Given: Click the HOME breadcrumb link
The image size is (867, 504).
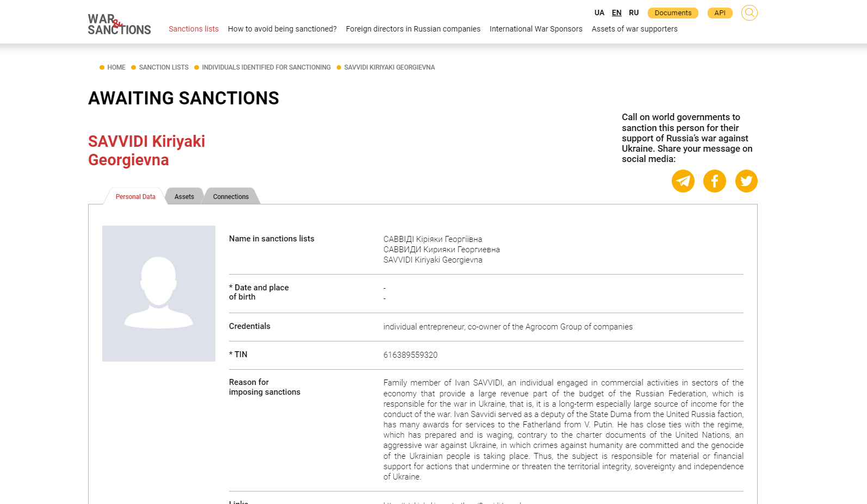Looking at the screenshot, I should click(116, 67).
